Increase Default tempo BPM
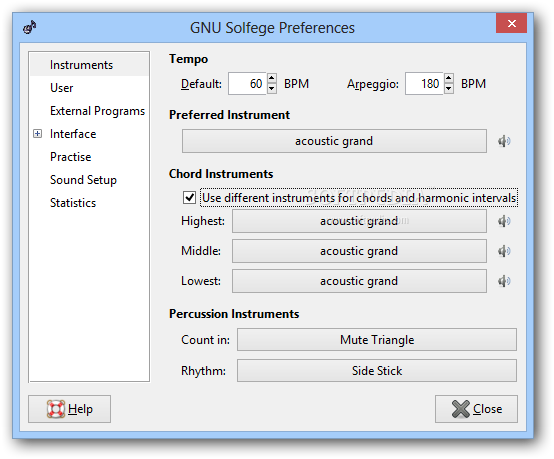This screenshot has height=459, width=554. tap(272, 78)
